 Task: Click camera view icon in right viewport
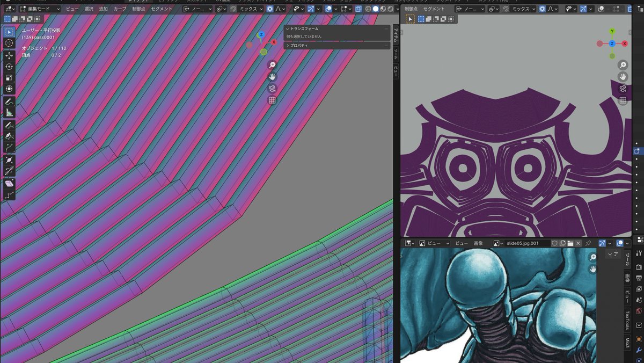623,88
